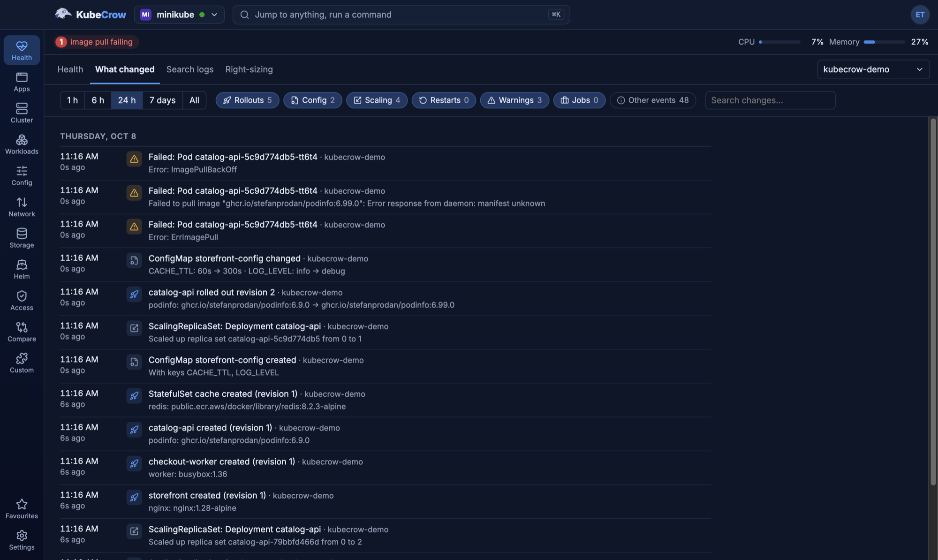This screenshot has height=560, width=938.
Task: Switch to the Search logs tab
Action: tap(190, 69)
